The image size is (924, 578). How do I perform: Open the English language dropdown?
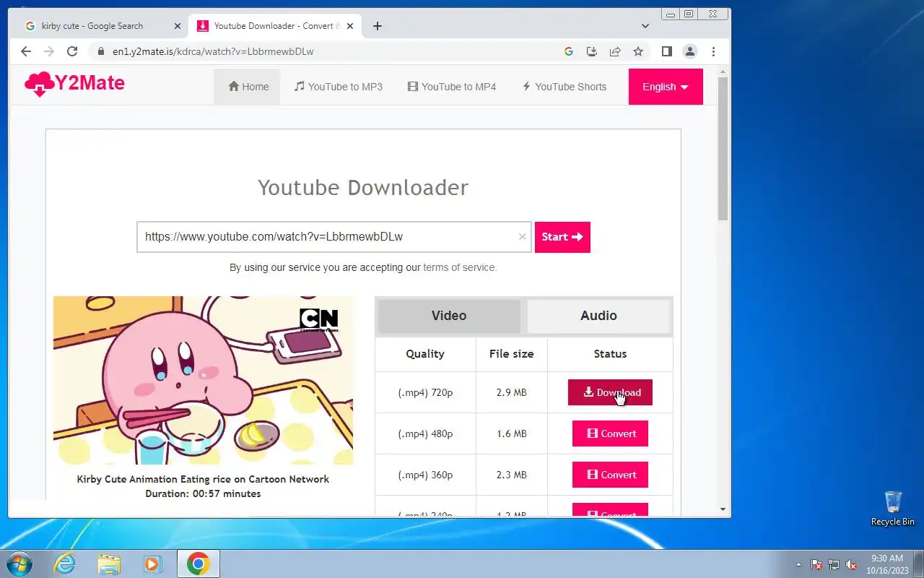click(x=666, y=87)
